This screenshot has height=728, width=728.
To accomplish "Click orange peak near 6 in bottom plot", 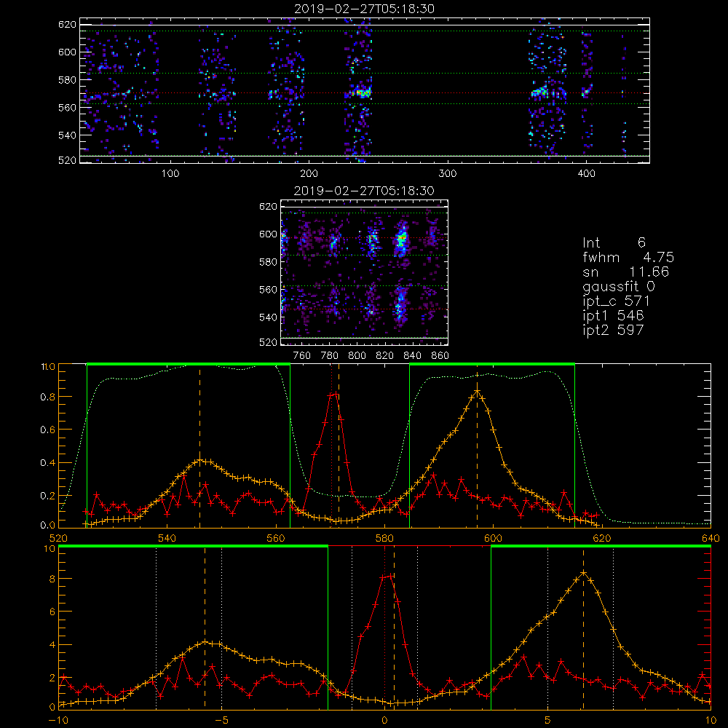I will coord(584,573).
